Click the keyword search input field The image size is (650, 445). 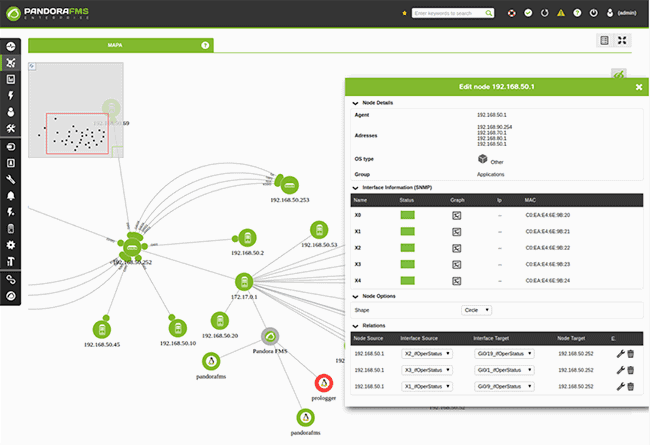pos(449,13)
